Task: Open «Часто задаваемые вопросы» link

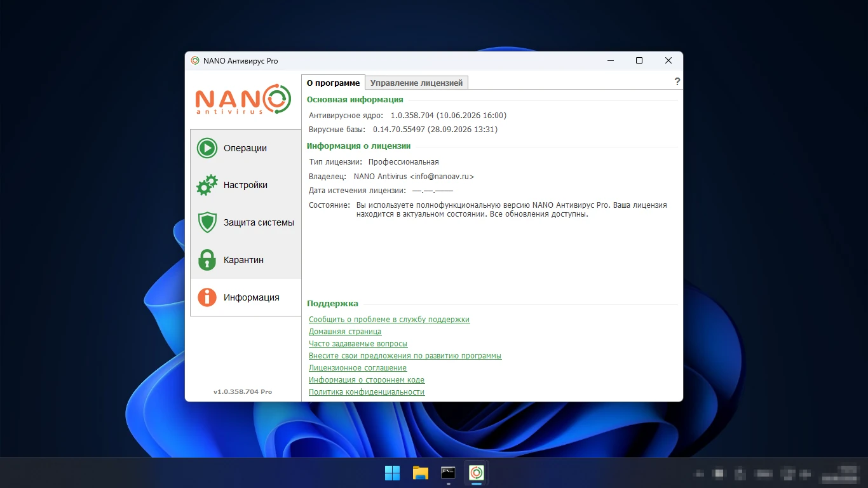Action: pyautogui.click(x=358, y=344)
